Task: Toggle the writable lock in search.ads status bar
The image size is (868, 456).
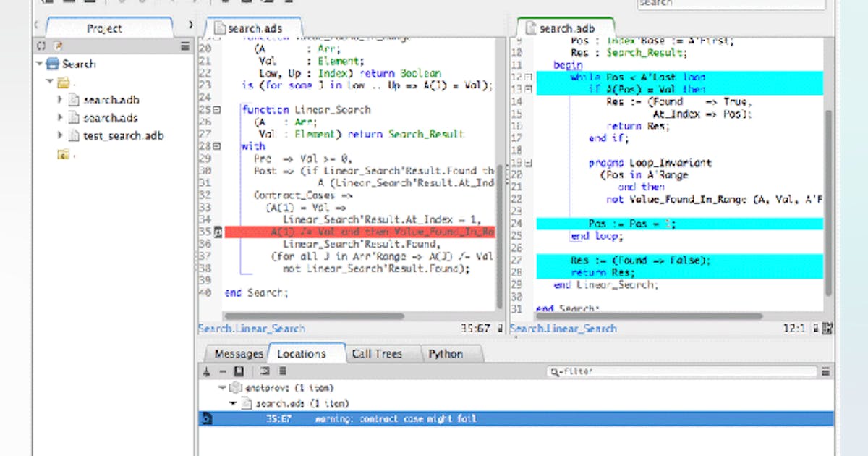Action: point(500,328)
